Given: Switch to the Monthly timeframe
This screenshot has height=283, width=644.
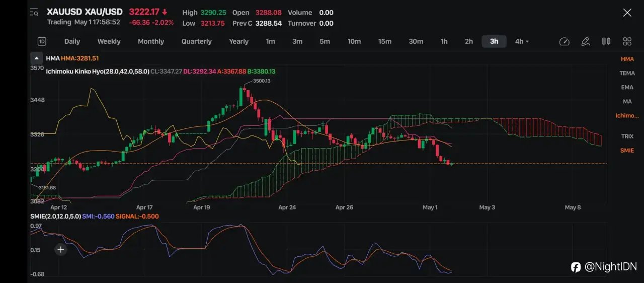Looking at the screenshot, I should click(x=151, y=41).
